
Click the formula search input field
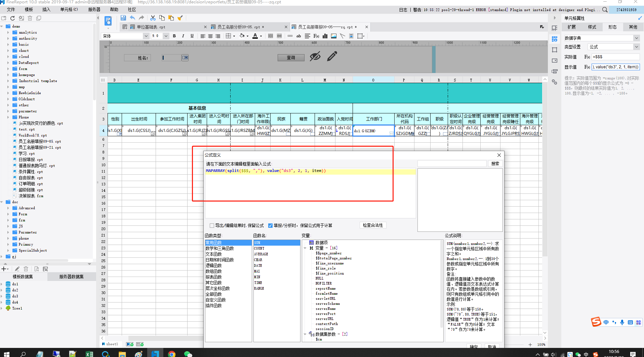coord(452,164)
